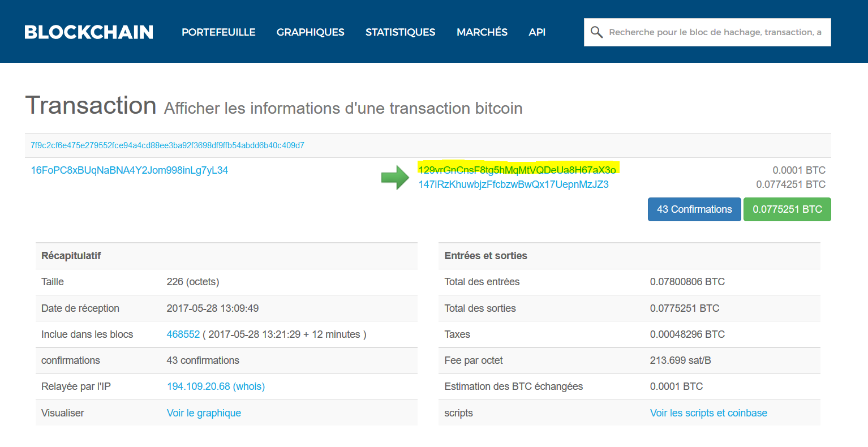This screenshot has width=868, height=447.
Task: Click the search magnifier icon
Action: pos(596,32)
